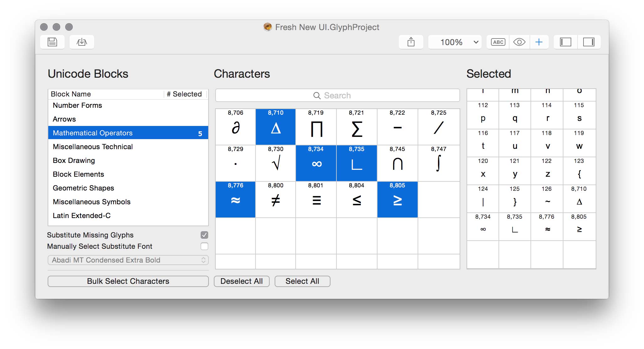Click the almost equal glyph 8,776 in Selected panel
644x349 pixels.
pyautogui.click(x=547, y=227)
